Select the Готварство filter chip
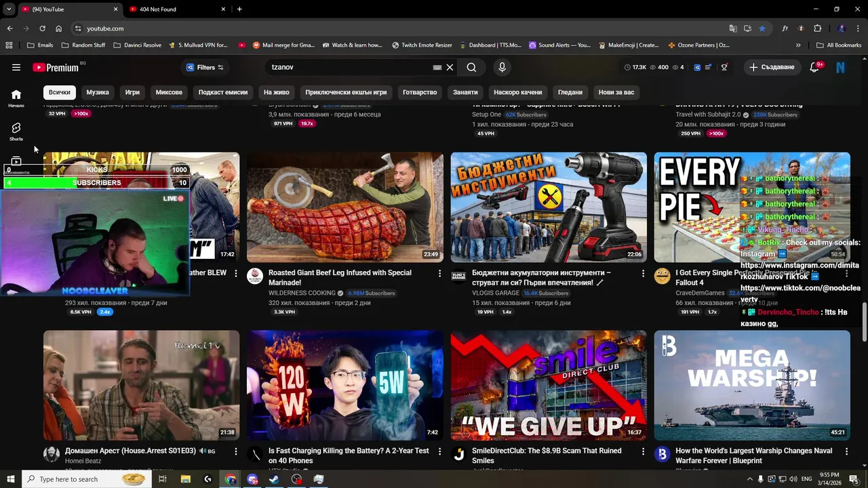The image size is (868, 488). (x=420, y=92)
